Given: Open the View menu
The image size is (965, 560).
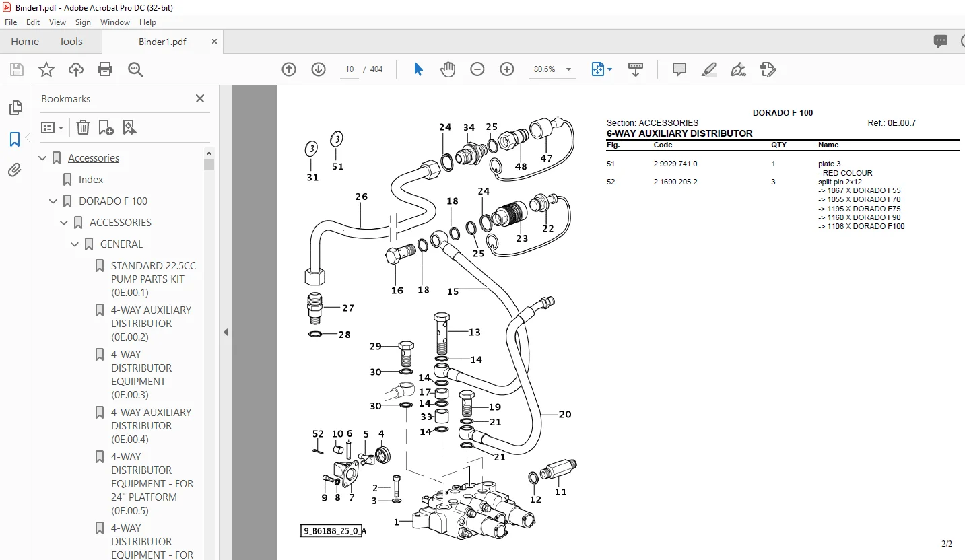Looking at the screenshot, I should coord(57,22).
